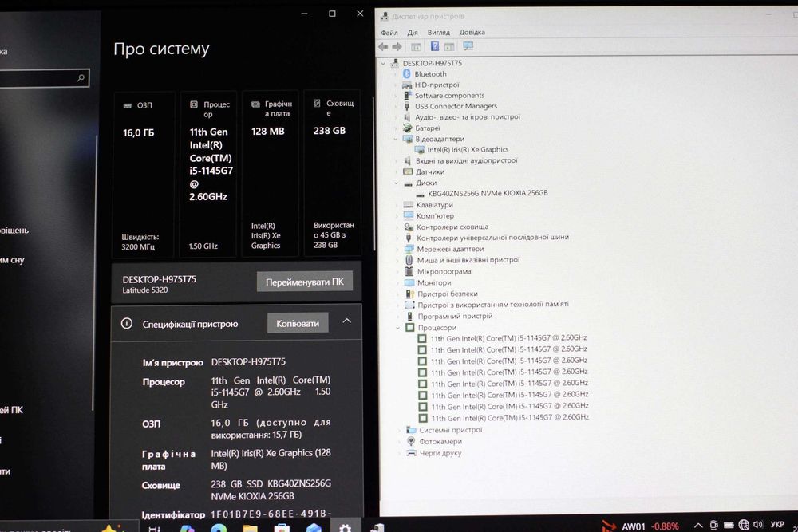798x532 pixels.
Task: Select Аудіо-, відео- та ігрові пристрої
Action: coord(467,117)
